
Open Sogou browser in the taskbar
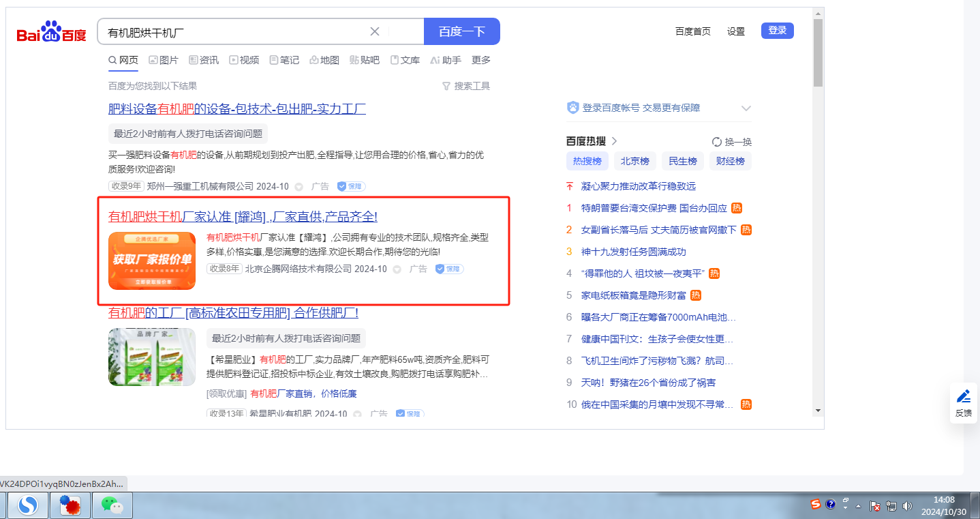click(28, 505)
